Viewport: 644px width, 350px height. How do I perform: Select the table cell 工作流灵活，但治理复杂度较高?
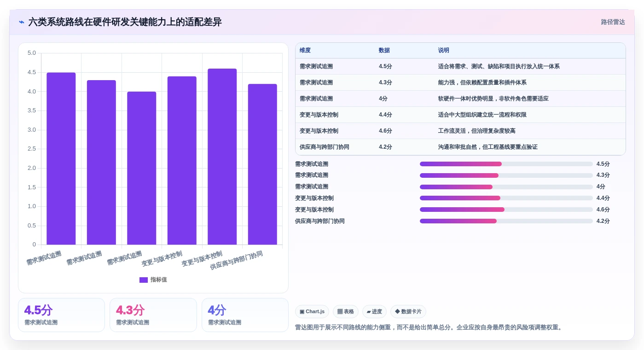[477, 131]
